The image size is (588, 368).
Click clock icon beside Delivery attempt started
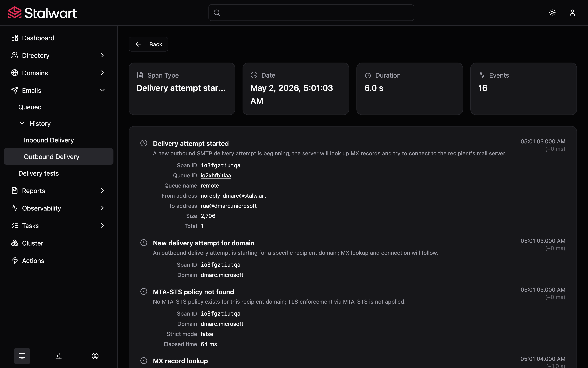point(144,143)
